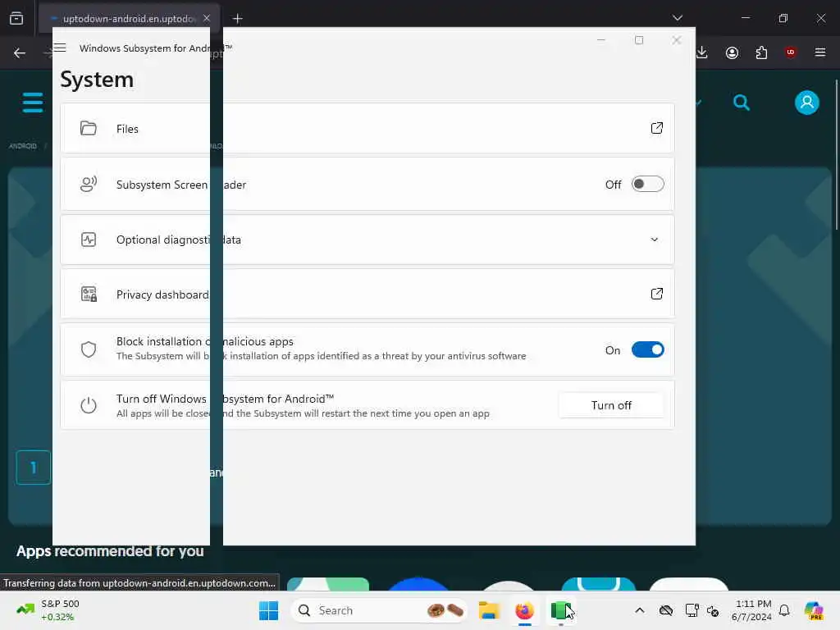
Task: Click the taskbar Search field
Action: pos(378,610)
